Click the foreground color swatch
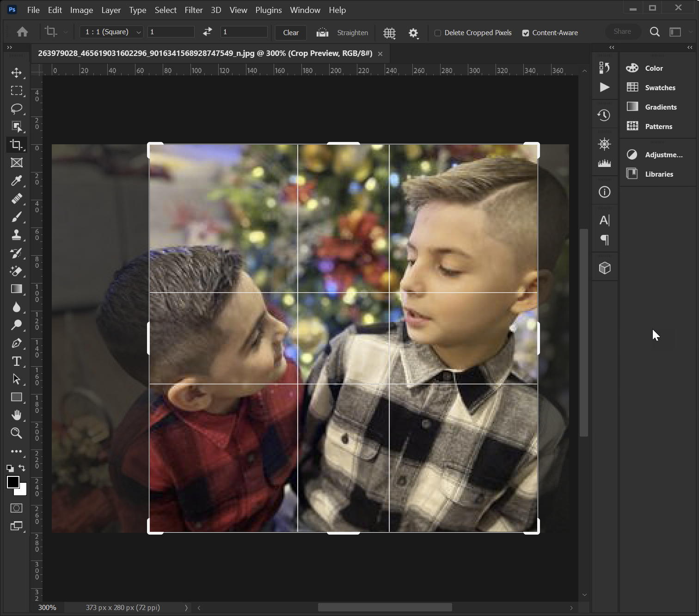Viewport: 699px width, 616px height. point(13,482)
